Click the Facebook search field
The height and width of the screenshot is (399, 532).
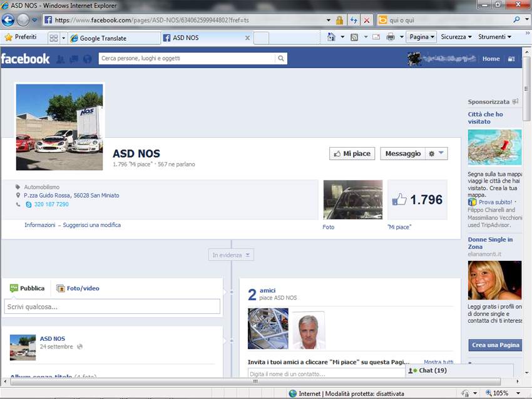tap(187, 58)
